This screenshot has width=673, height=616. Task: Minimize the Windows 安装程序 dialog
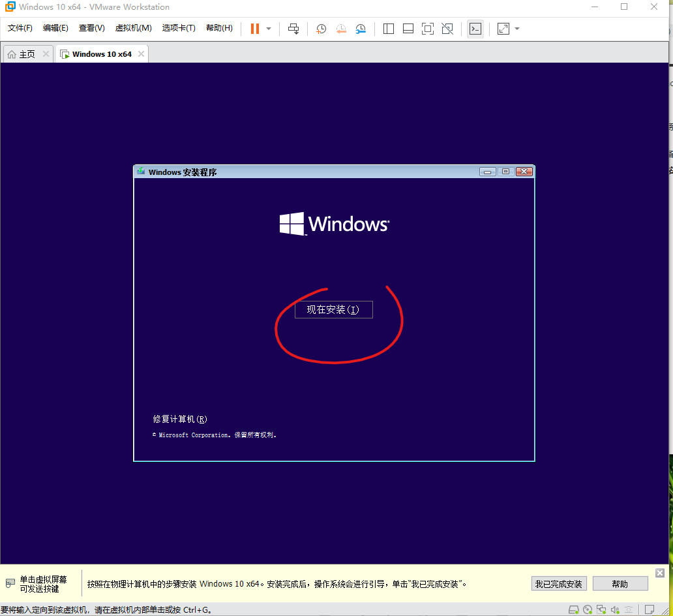tap(488, 172)
